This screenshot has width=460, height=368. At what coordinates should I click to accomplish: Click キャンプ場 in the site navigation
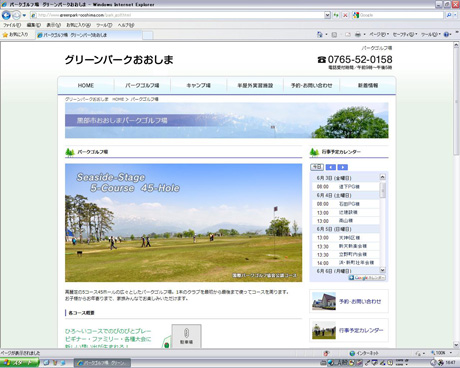(x=198, y=85)
